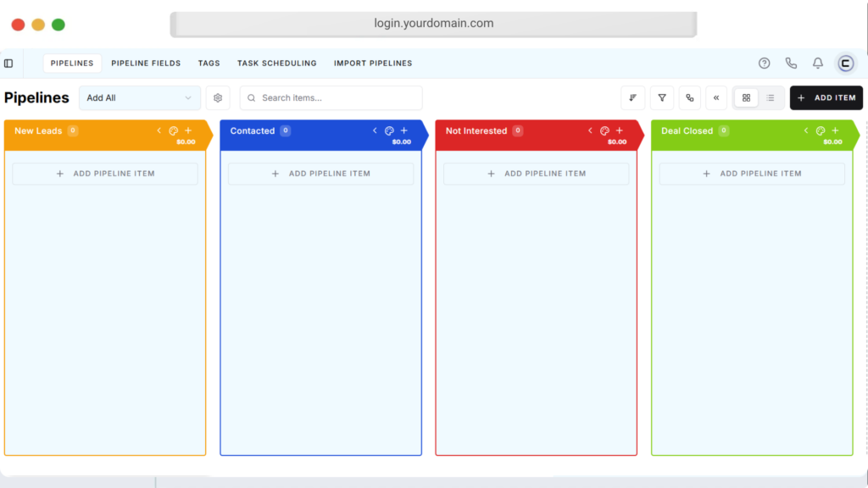Click the user profile avatar

[845, 64]
